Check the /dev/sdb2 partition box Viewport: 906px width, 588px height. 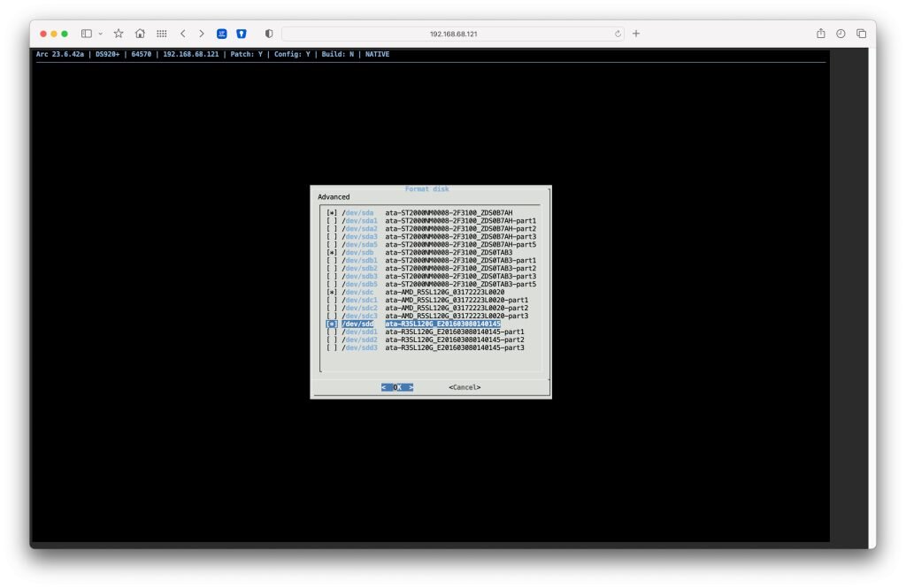pyautogui.click(x=332, y=268)
